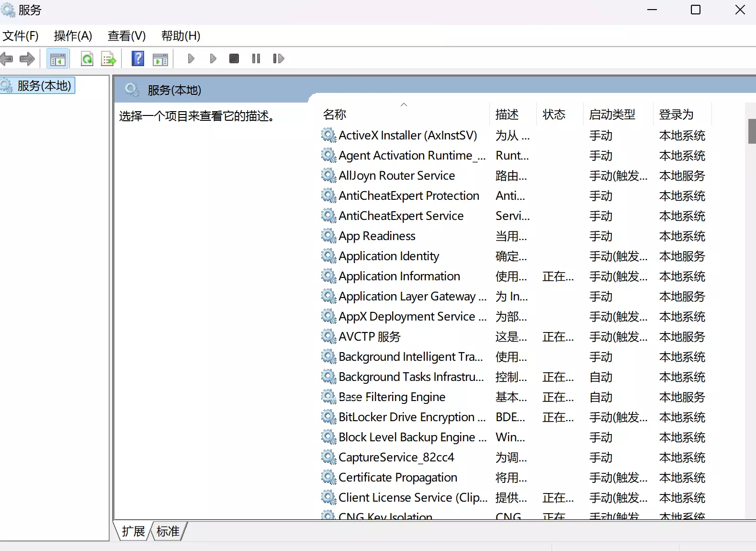Click the Restart Service toolbar icon
The width and height of the screenshot is (756, 551).
[x=278, y=58]
